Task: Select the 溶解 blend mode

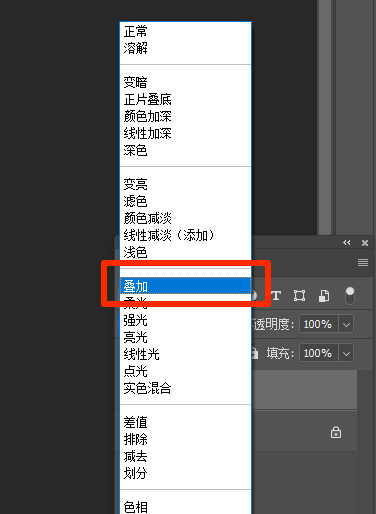Action: click(185, 48)
